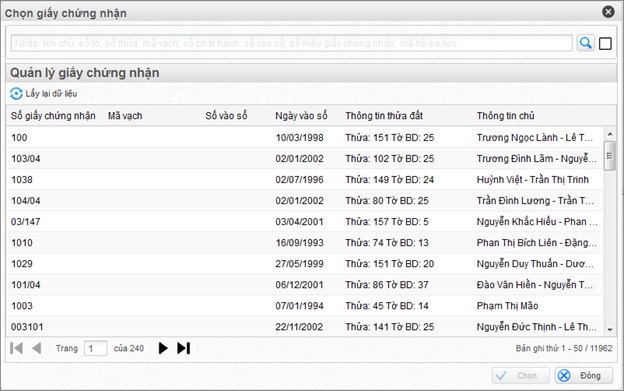Viewport: 624px width, 391px height.
Task: Select certificate row 104/04
Action: 305,201
